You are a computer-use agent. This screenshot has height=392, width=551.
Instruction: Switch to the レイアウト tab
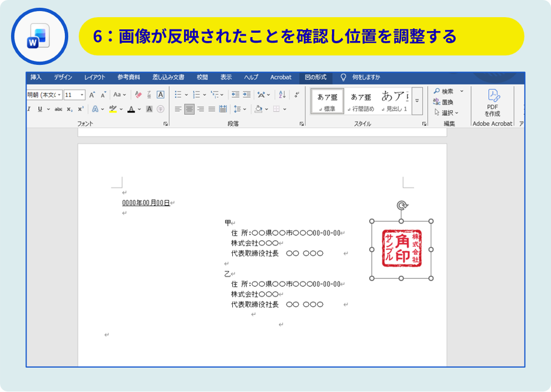[x=95, y=78]
